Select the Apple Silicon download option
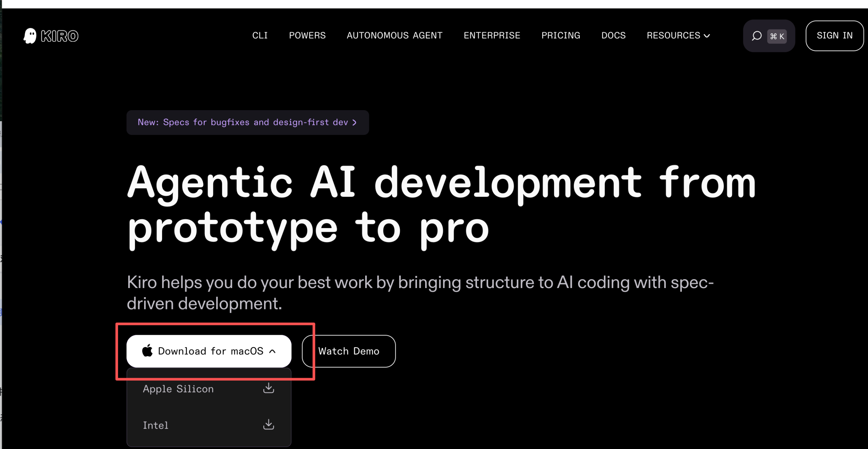The image size is (868, 449). 178,389
